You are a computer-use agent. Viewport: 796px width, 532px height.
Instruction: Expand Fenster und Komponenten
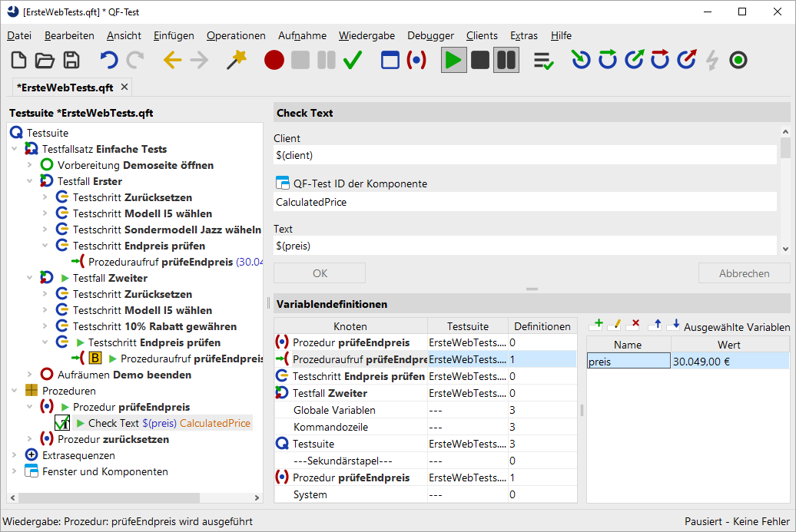pyautogui.click(x=14, y=471)
